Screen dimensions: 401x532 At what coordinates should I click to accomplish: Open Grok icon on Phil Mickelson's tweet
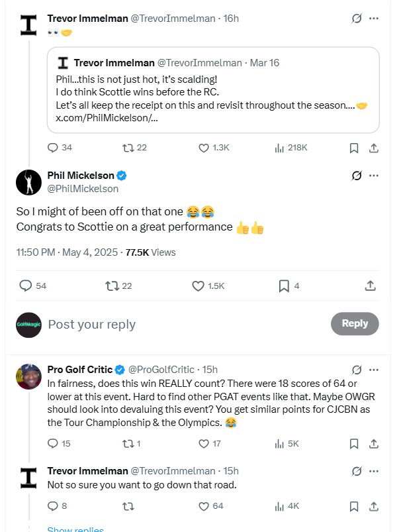pos(357,176)
